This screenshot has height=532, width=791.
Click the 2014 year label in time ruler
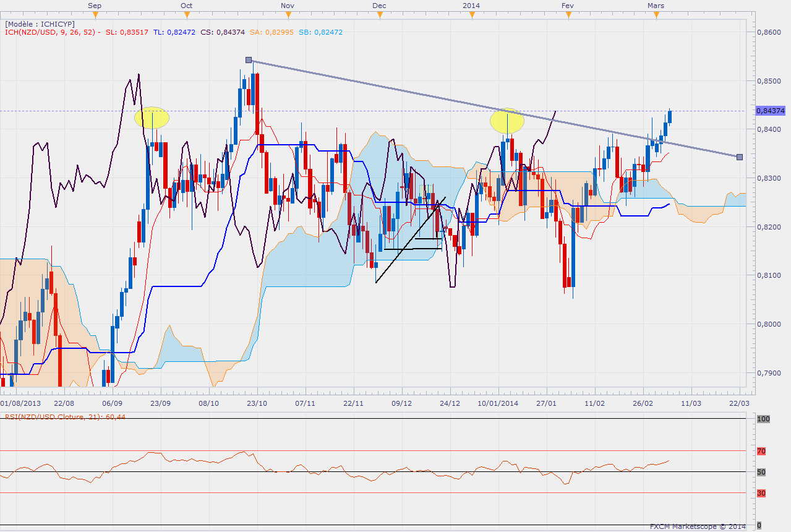[471, 6]
